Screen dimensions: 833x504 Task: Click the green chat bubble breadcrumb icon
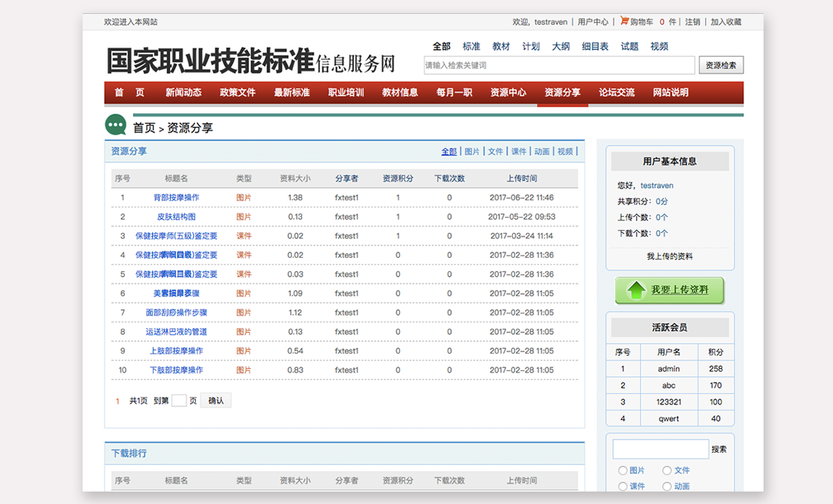tap(115, 126)
